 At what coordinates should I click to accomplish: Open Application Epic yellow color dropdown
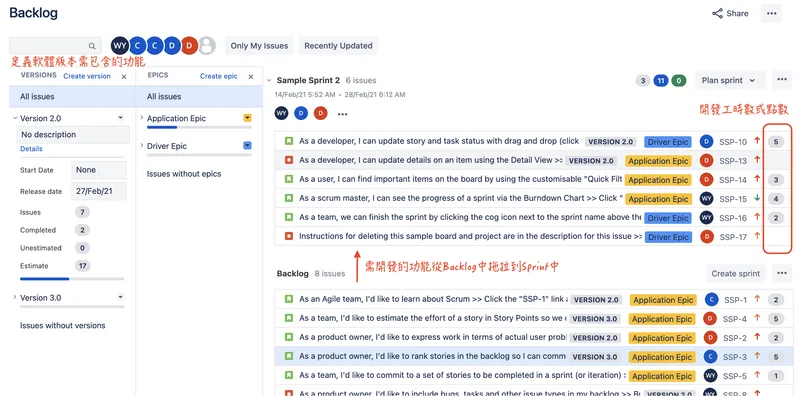247,118
